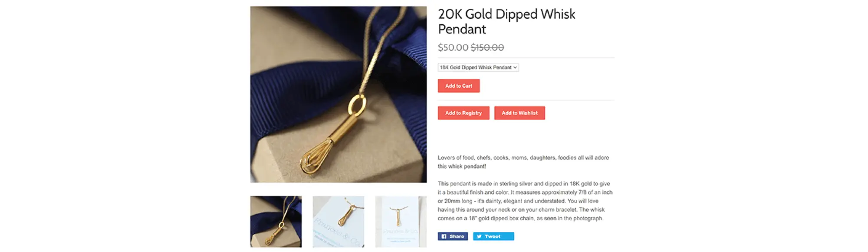
Task: Click the gold ring loop in main photo
Action: click(x=358, y=105)
